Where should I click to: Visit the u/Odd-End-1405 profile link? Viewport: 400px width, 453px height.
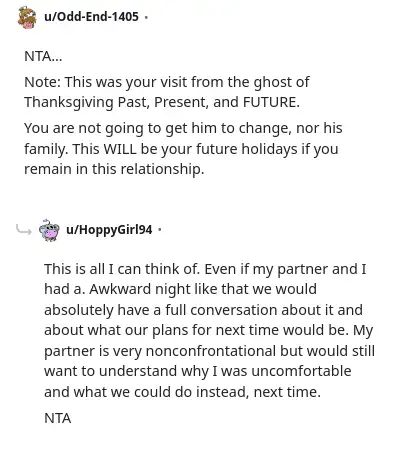(91, 16)
